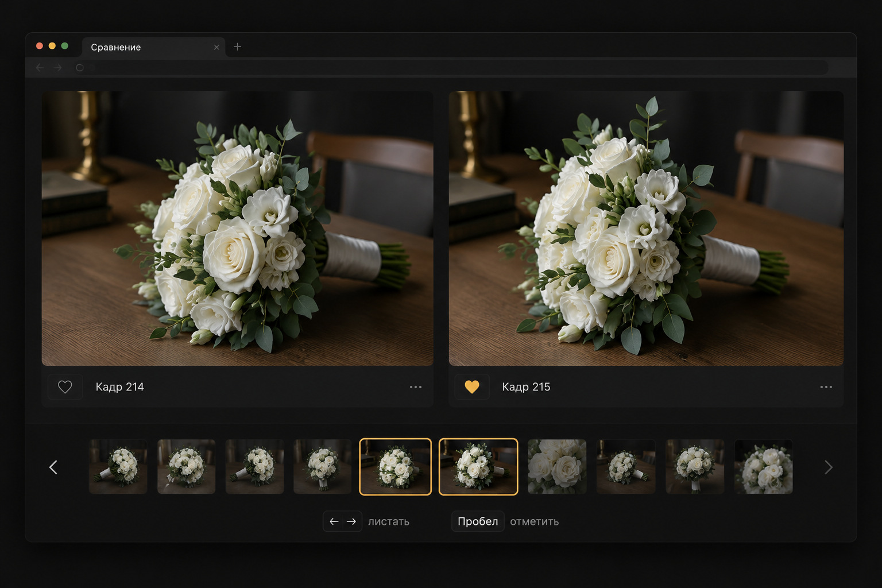Image resolution: width=882 pixels, height=588 pixels.
Task: Open the Кадр 215 large preview image
Action: (646, 229)
